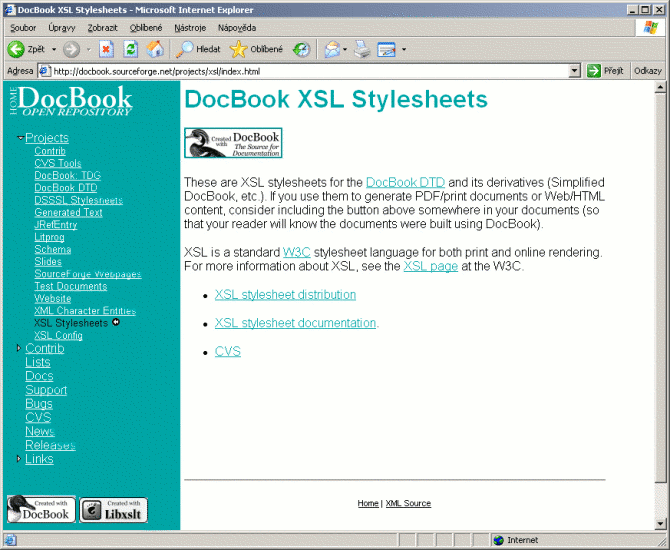Open the History clock icon
This screenshot has height=550, width=670.
click(x=301, y=50)
